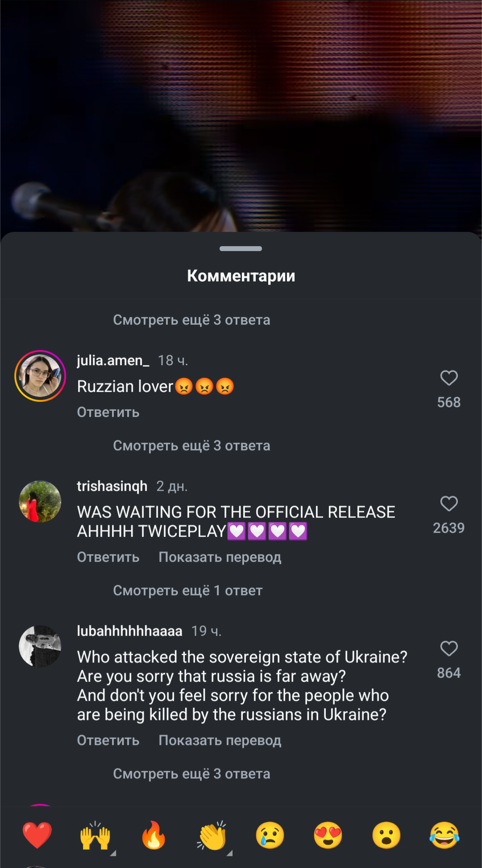Tap the red heart emoji reaction
Screen dimensions: 482x868
(37, 835)
